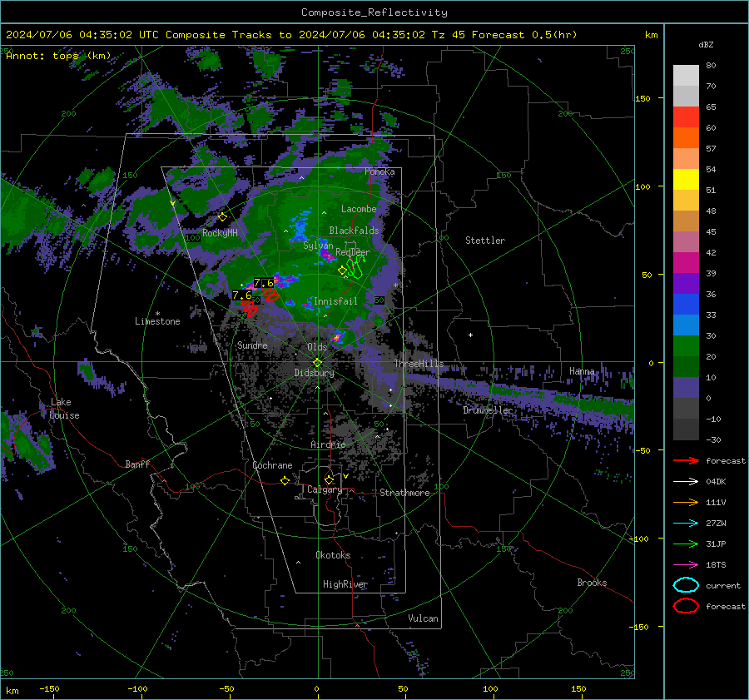Click the yellow diamond marker beside RockyMH
The width and height of the screenshot is (749, 700).
pos(222,217)
